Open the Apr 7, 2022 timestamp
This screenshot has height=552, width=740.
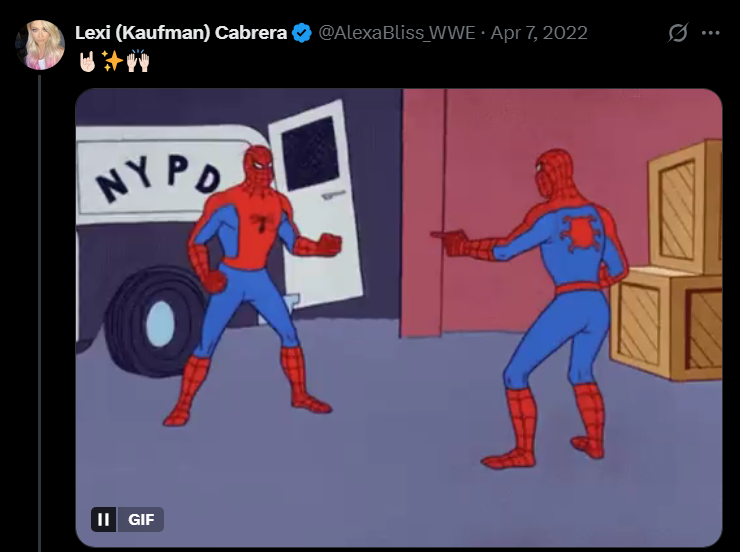539,33
